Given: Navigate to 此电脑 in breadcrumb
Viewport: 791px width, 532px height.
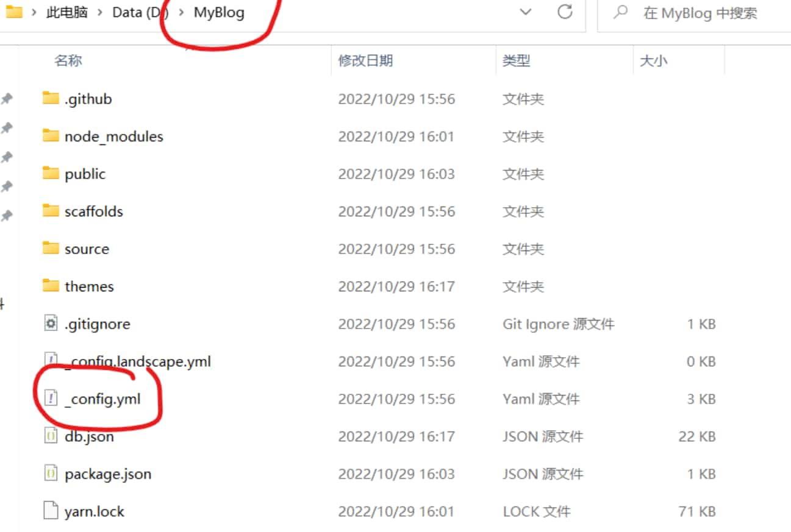Looking at the screenshot, I should [x=67, y=13].
